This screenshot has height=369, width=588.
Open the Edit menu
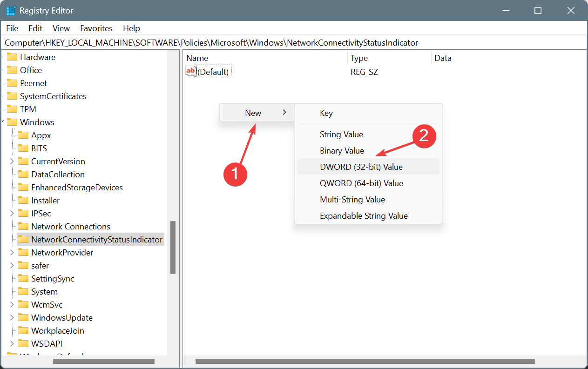click(35, 28)
